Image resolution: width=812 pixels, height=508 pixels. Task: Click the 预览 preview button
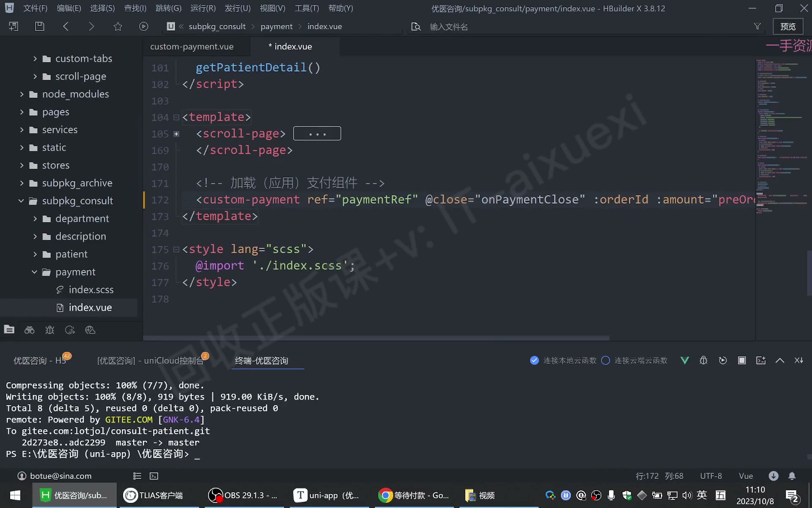pyautogui.click(x=788, y=26)
